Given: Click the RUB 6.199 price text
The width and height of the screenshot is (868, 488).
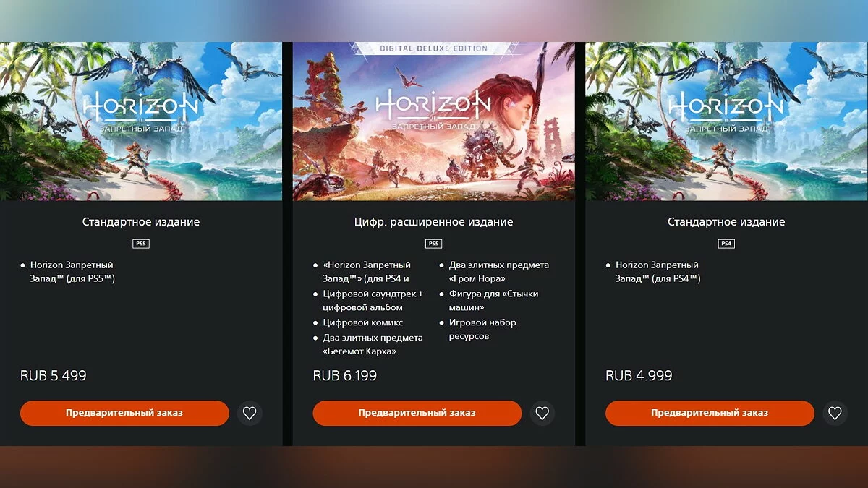Looking at the screenshot, I should point(345,376).
